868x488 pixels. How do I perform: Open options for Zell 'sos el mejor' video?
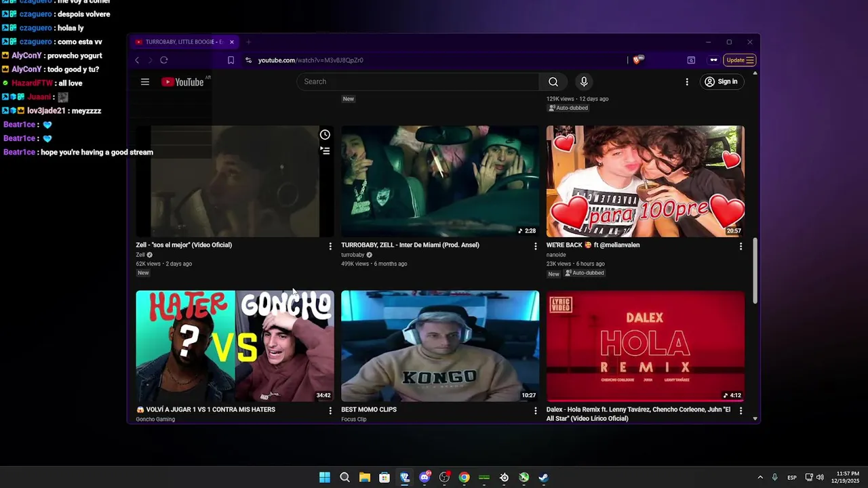330,246
